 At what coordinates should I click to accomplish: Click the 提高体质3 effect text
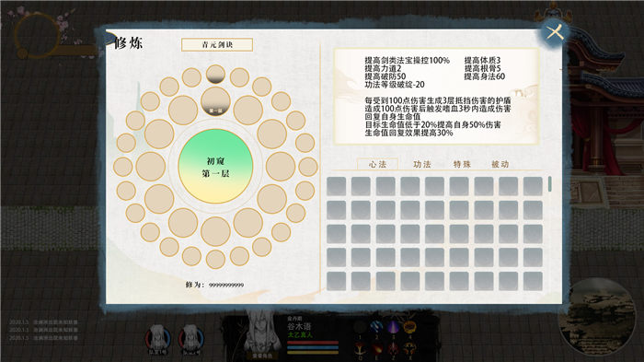(x=483, y=61)
